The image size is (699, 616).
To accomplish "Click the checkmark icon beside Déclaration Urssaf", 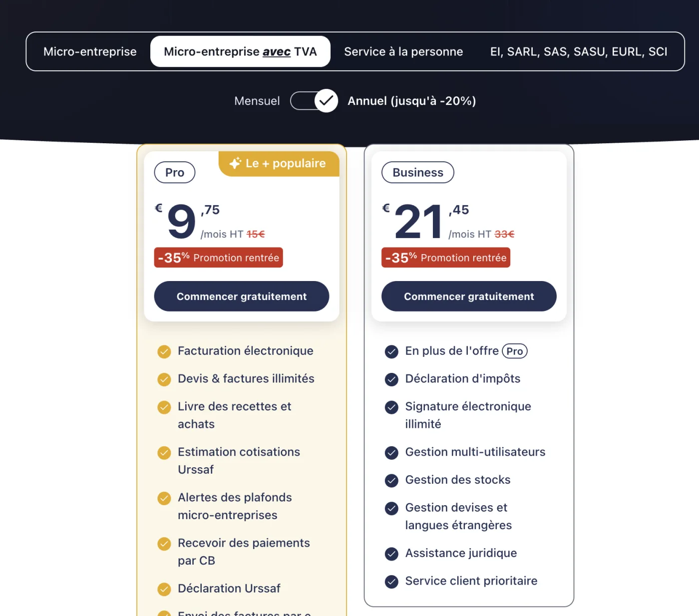I will (164, 590).
